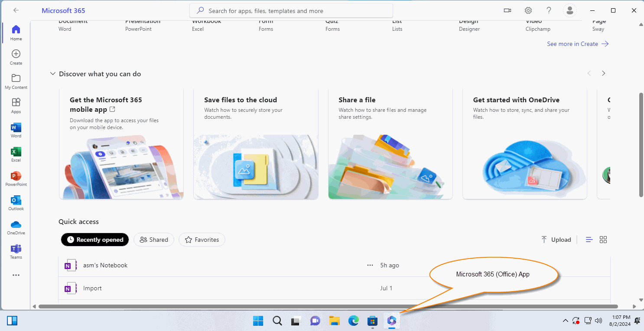This screenshot has height=331, width=644.
Task: Open the Home sidebar item
Action: click(x=16, y=33)
